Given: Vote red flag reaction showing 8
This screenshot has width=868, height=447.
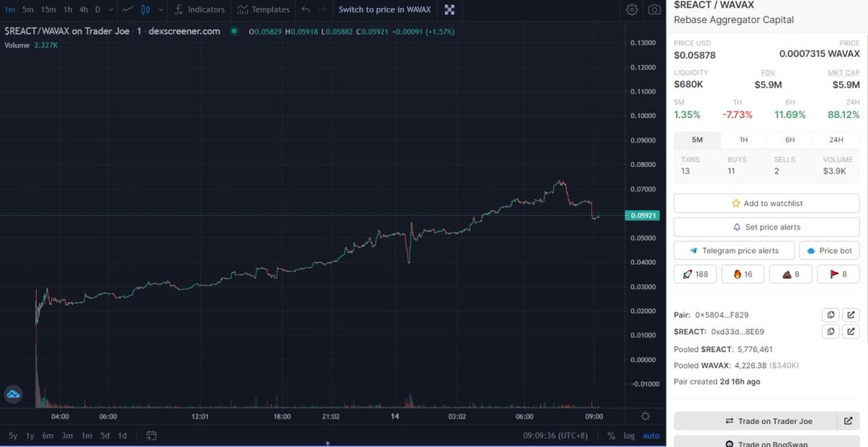Looking at the screenshot, I should tap(838, 274).
